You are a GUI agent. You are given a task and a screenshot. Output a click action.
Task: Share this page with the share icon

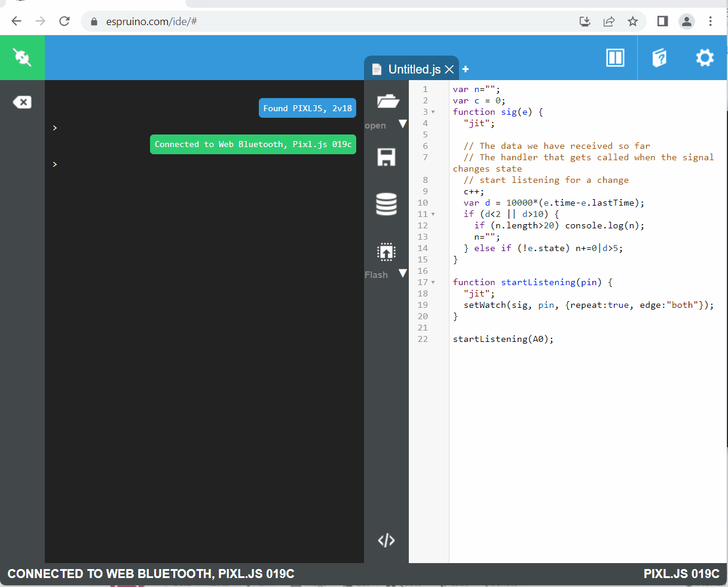pyautogui.click(x=609, y=22)
